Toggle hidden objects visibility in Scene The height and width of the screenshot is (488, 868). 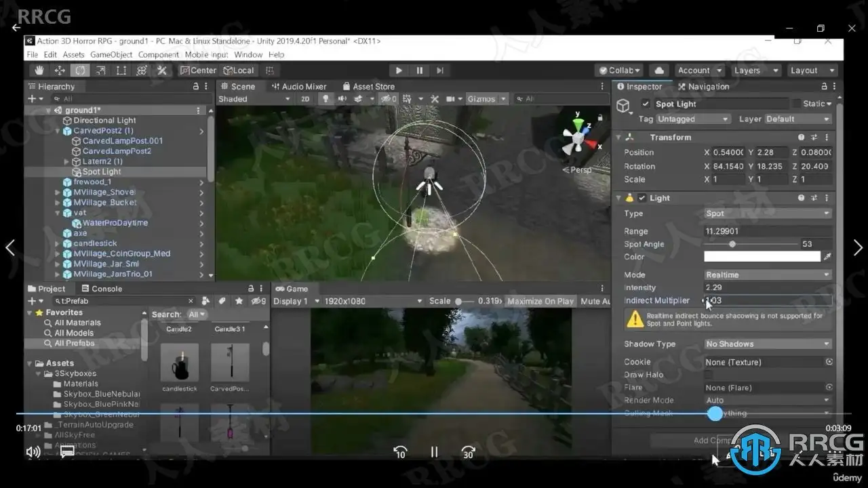(389, 99)
